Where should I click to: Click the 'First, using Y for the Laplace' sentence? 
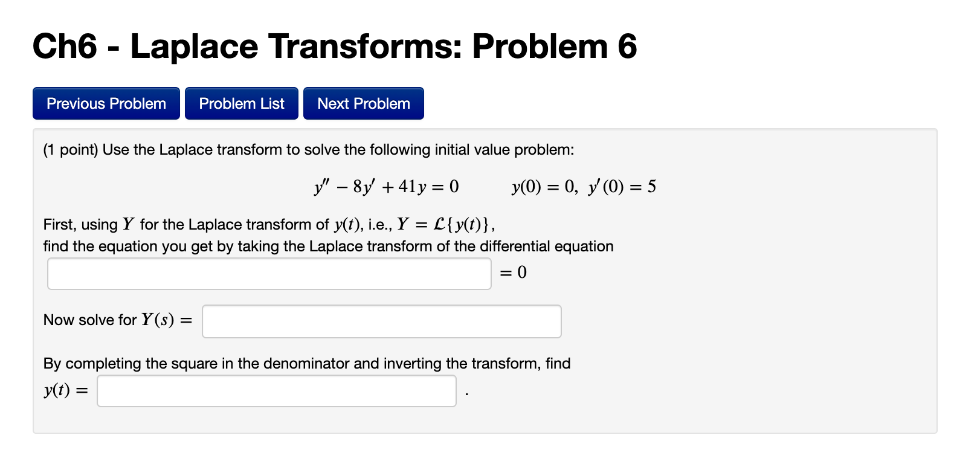coord(269,225)
